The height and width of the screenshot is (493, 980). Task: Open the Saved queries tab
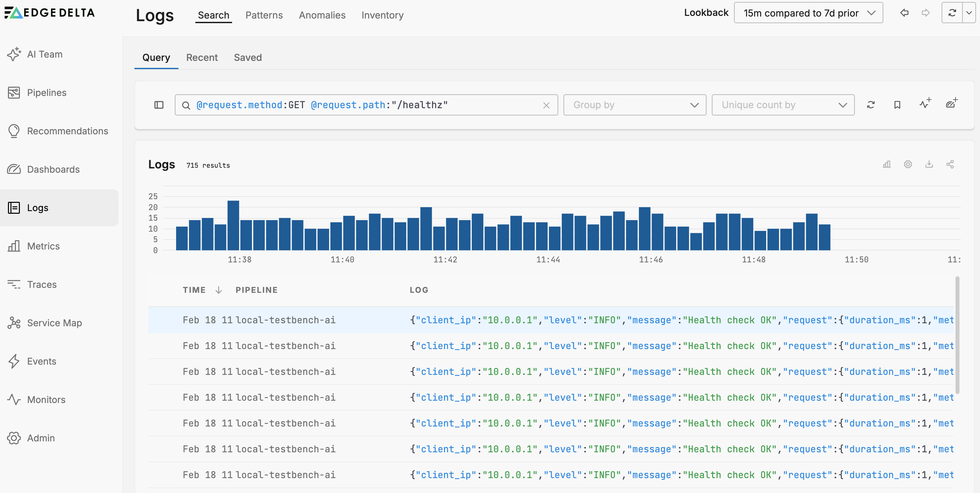tap(247, 57)
